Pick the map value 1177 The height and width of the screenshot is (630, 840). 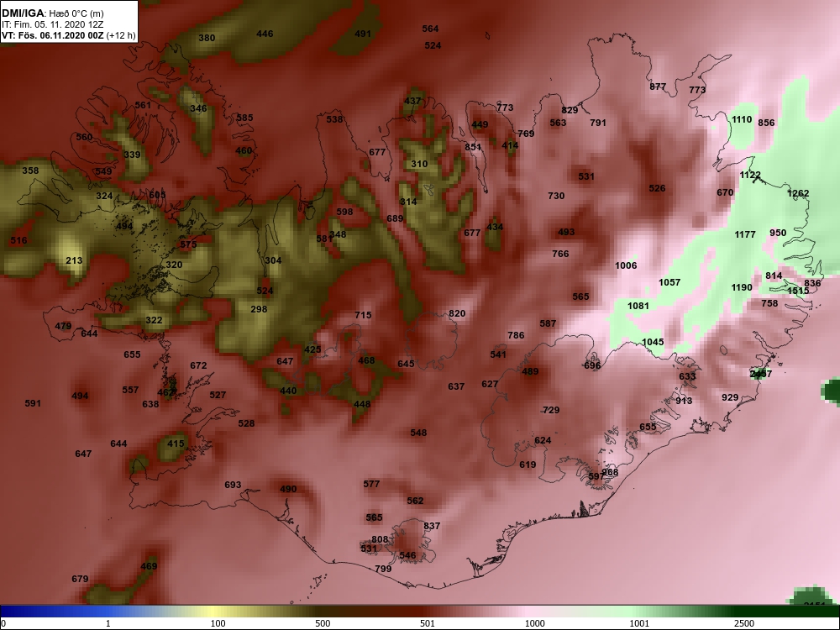pos(745,234)
